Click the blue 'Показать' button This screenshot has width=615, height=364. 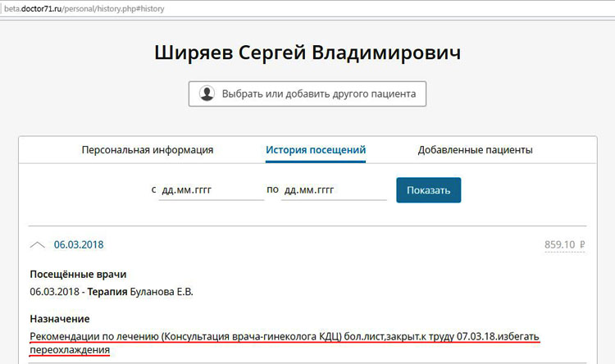point(428,190)
